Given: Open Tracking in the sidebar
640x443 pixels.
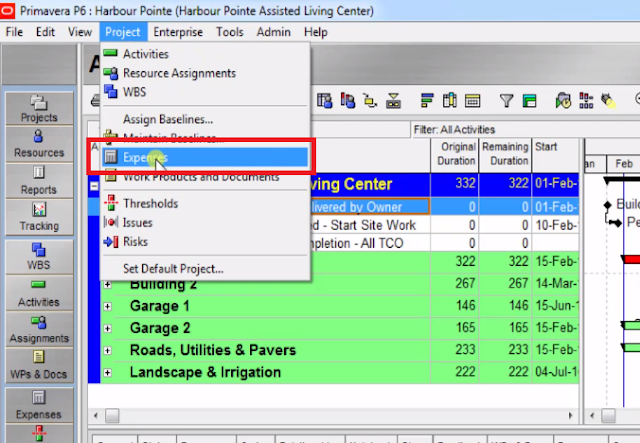Looking at the screenshot, I should pyautogui.click(x=39, y=217).
